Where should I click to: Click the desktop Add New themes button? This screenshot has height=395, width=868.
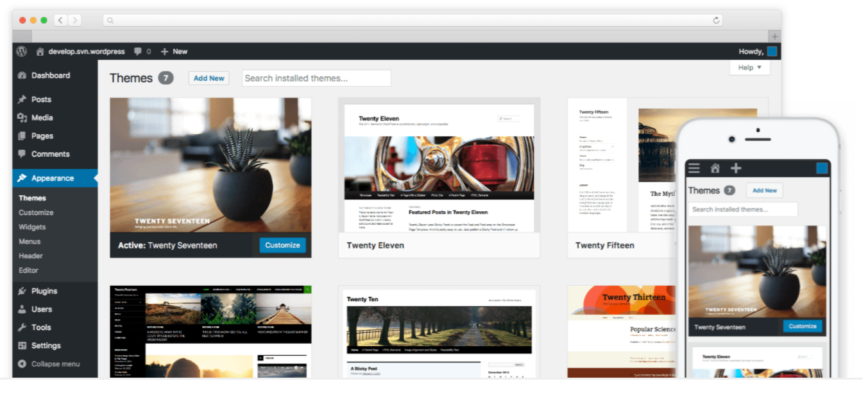click(209, 78)
